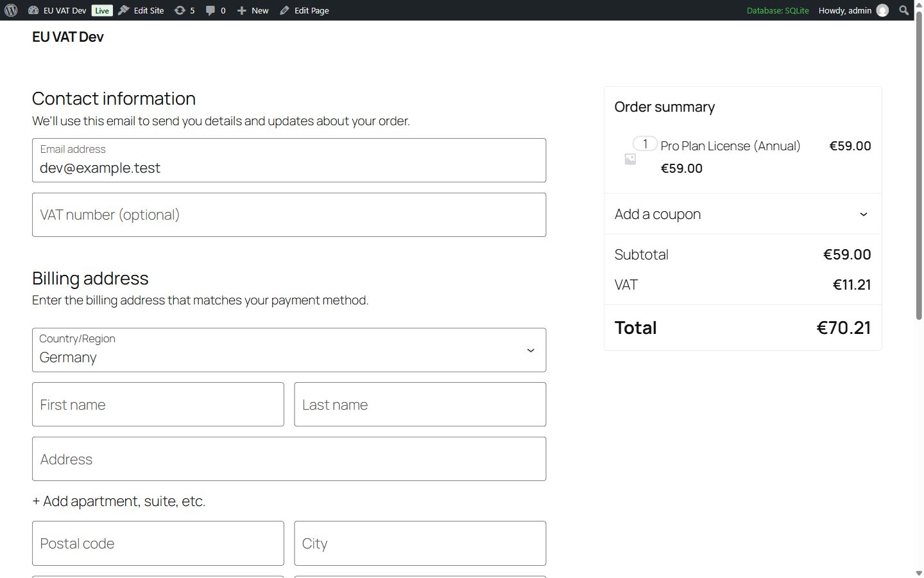Click the quantity badge showing 1

[x=645, y=144]
